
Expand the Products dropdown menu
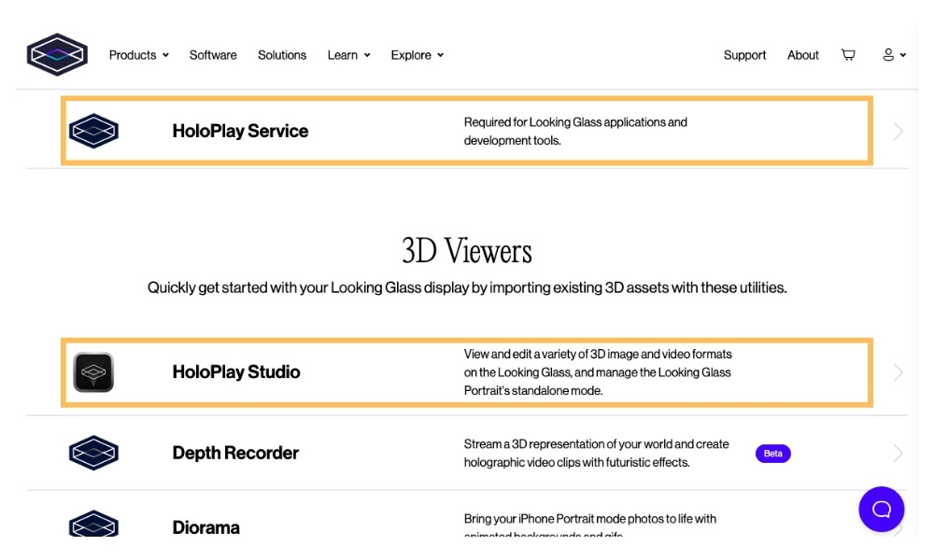pyautogui.click(x=139, y=55)
